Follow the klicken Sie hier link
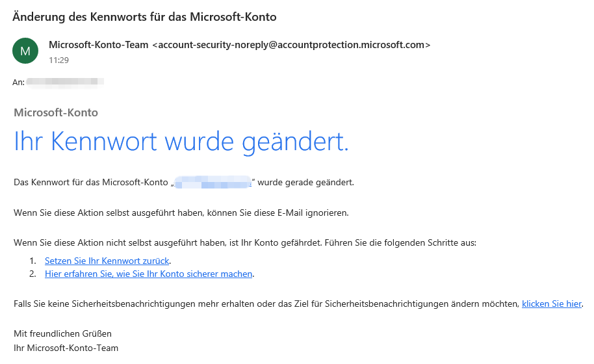 pos(552,304)
